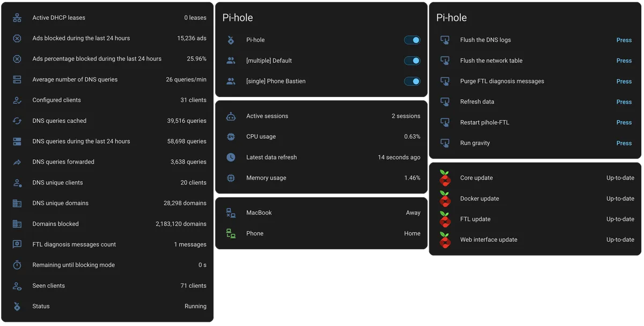This screenshot has width=644, height=326.
Task: Click the Docker update Pi-hole logo
Action: [445, 198]
